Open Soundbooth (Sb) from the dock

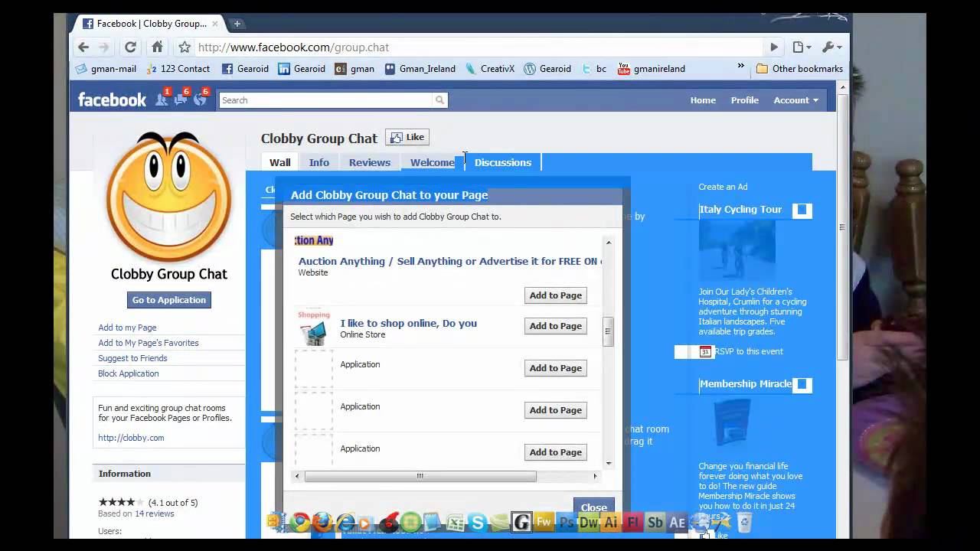(x=655, y=523)
